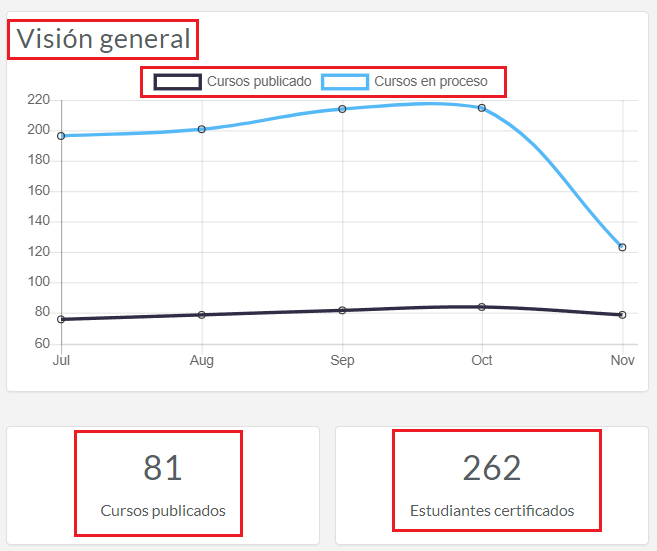Toggle the Cursos publicado legend swatch
The width and height of the screenshot is (657, 551).
coord(177,82)
